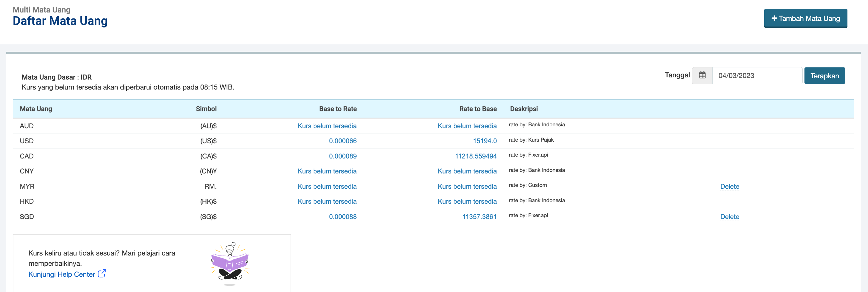Select the HKD currency cell
Screen dimensions: 868x292
pyautogui.click(x=26, y=202)
